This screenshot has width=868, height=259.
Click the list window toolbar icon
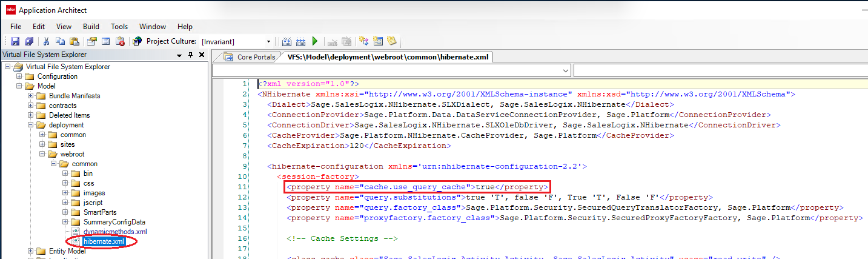coord(105,41)
